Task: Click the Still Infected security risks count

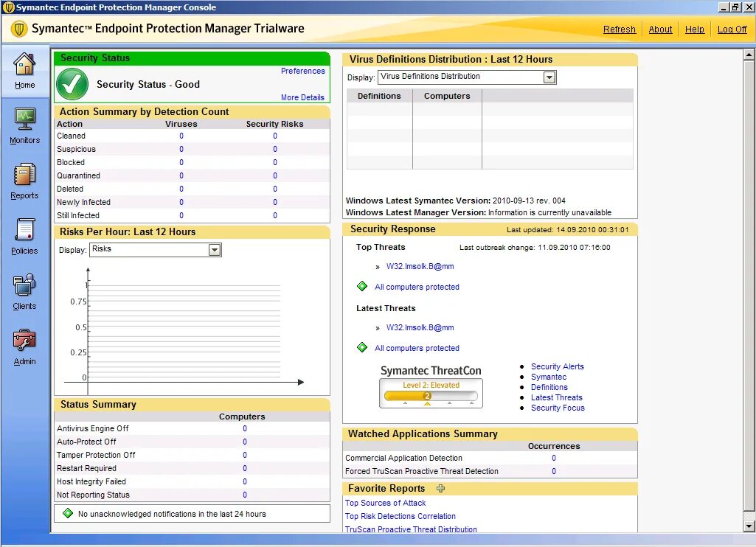Action: pos(275,215)
